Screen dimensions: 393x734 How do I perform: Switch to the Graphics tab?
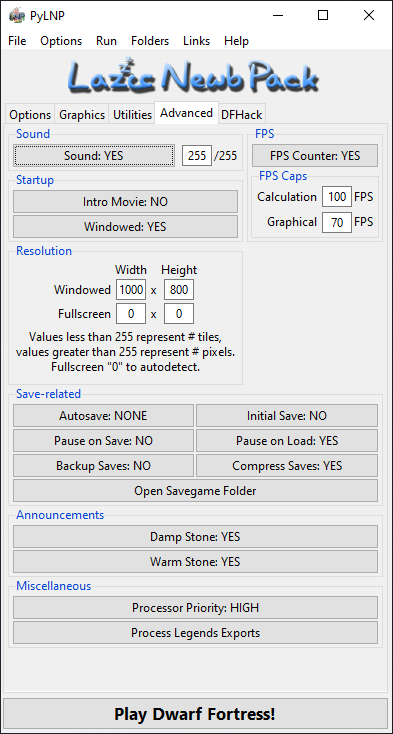pyautogui.click(x=82, y=115)
